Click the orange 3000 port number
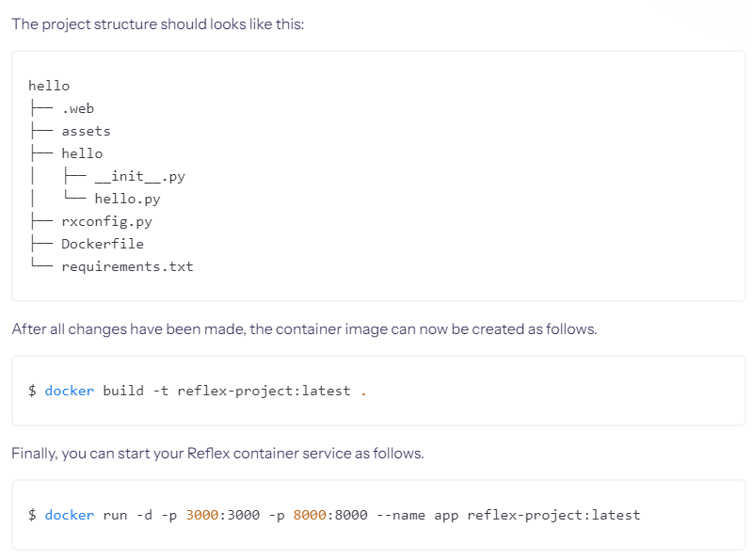752x560 pixels. tap(202, 515)
